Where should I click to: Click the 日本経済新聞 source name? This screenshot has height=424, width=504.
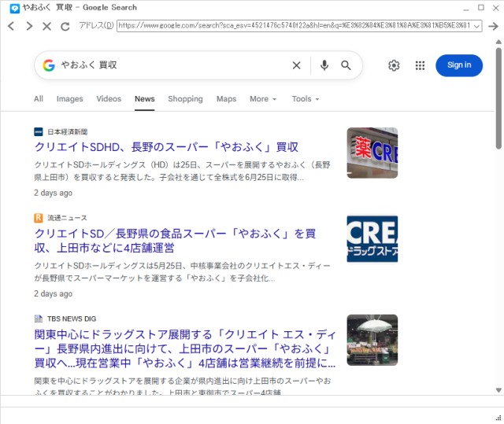[x=68, y=132]
